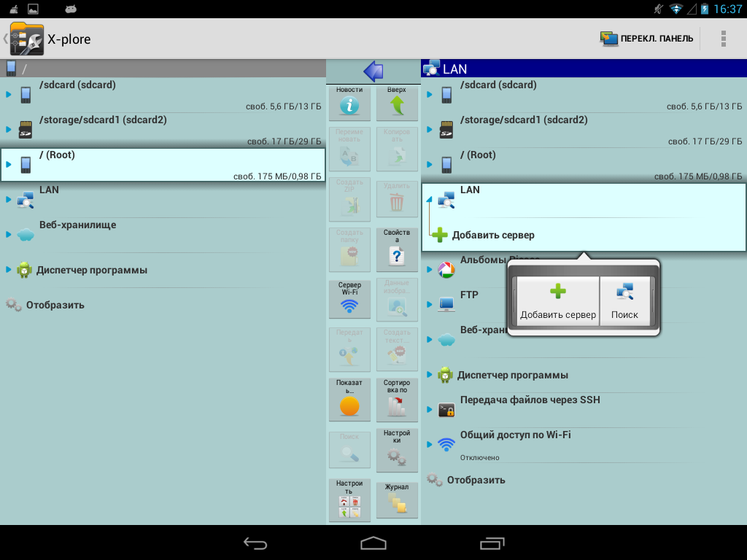Open Настройки gears button in middle toolbar
Viewport: 747px width, 560px height.
click(x=397, y=450)
